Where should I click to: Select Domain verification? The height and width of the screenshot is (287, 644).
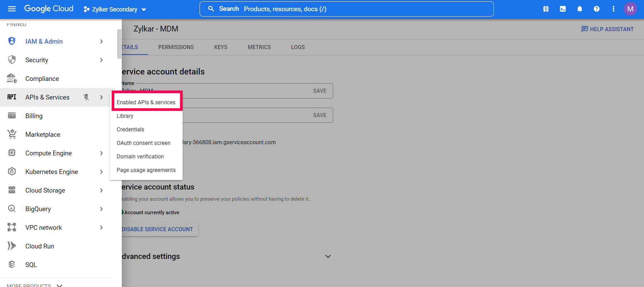(140, 156)
